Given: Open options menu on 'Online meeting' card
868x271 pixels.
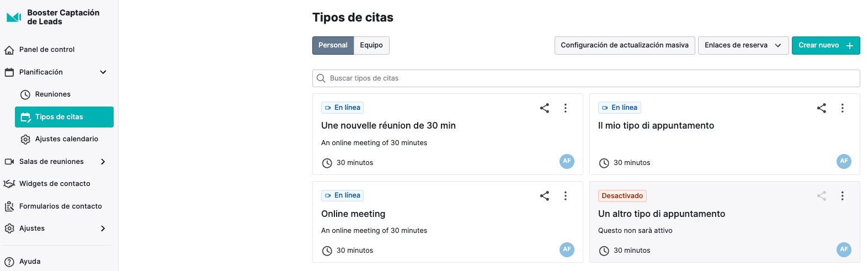Looking at the screenshot, I should tap(565, 196).
